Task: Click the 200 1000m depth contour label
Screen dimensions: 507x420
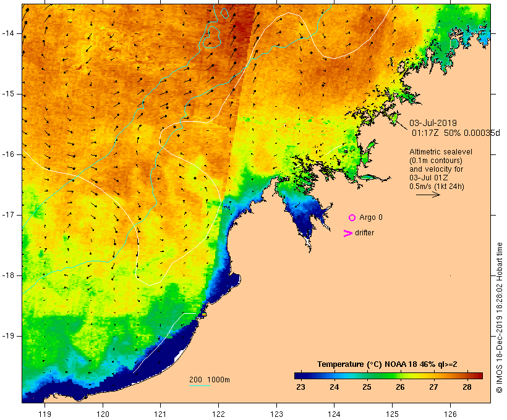Action: (x=210, y=380)
